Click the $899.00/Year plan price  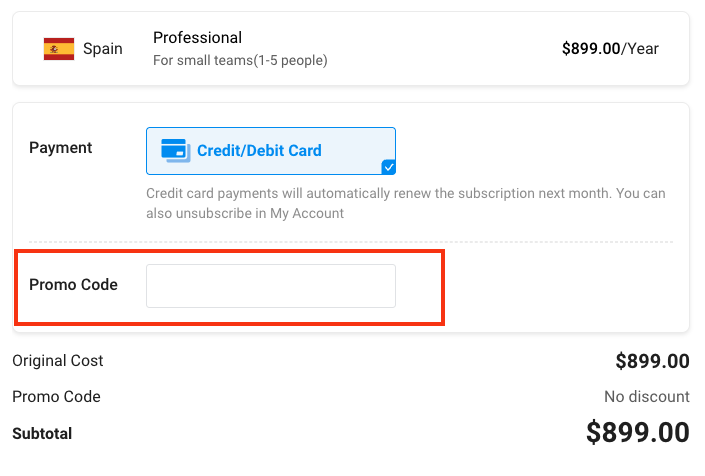(x=610, y=49)
